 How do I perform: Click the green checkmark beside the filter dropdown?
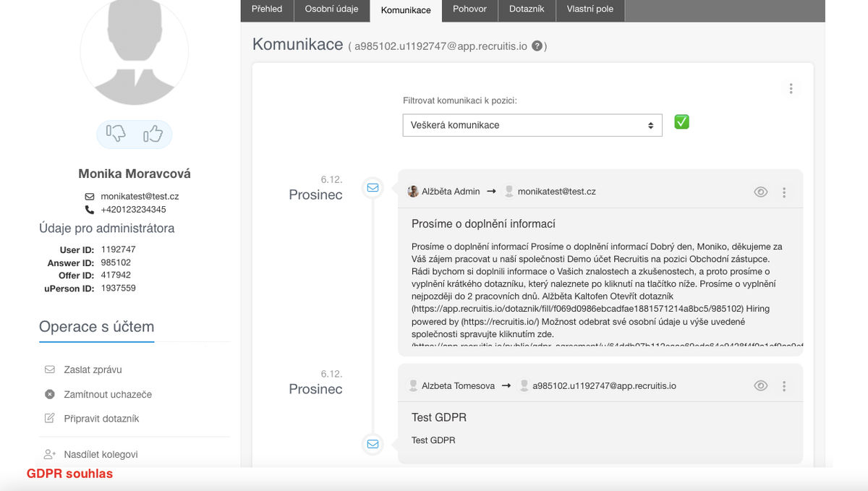pos(681,122)
